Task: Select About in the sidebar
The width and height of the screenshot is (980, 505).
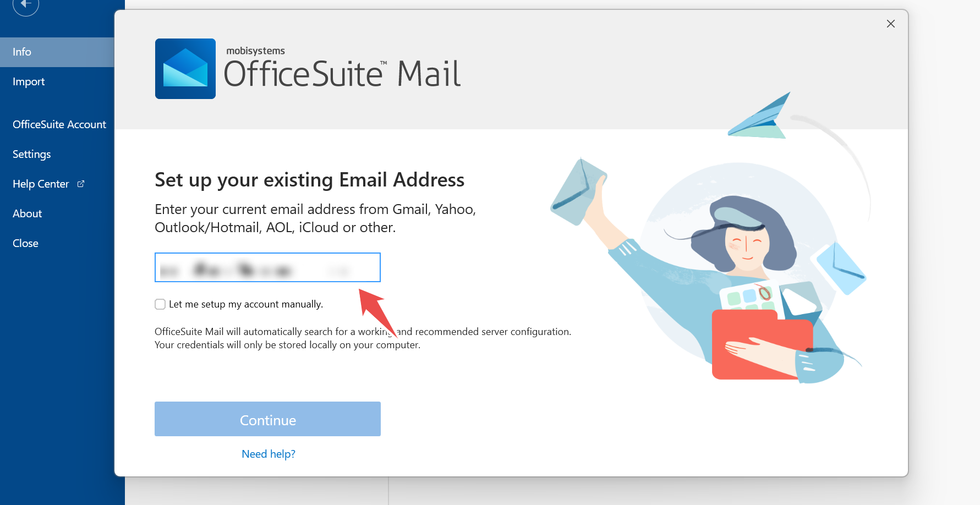Action: tap(28, 214)
